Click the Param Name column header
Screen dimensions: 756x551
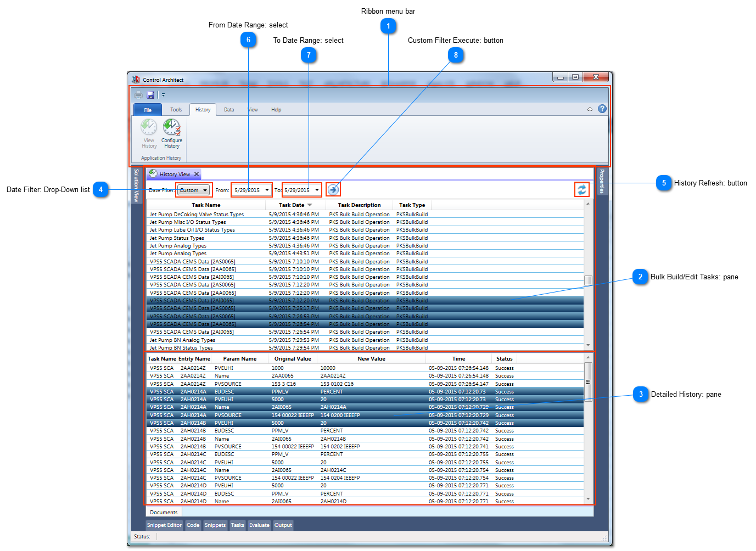point(240,359)
